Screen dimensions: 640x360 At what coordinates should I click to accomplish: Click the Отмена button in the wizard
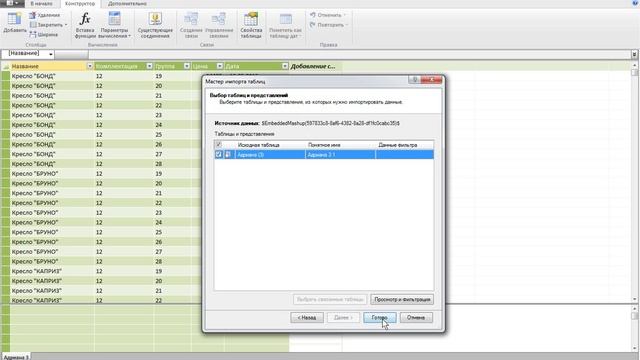[x=416, y=317]
